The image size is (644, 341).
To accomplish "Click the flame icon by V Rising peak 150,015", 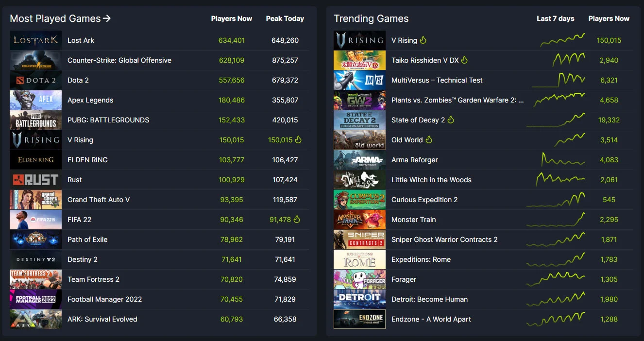I will (298, 139).
